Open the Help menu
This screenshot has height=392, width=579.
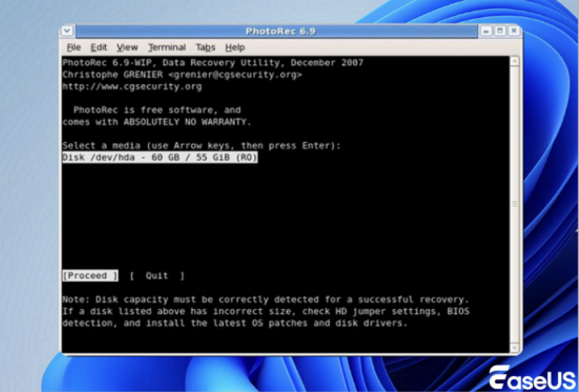click(235, 47)
